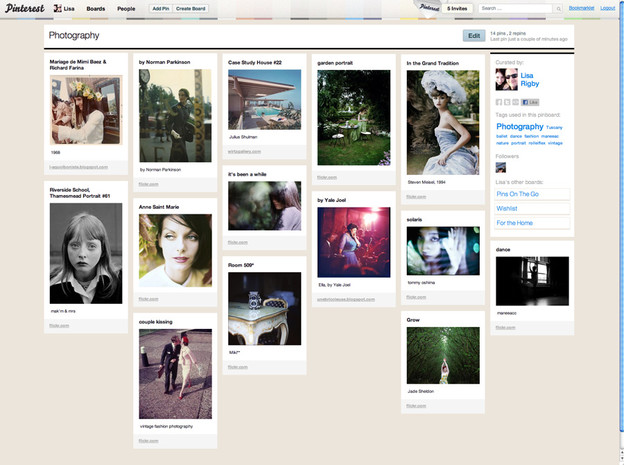The height and width of the screenshot is (465, 624).
Task: Open the Case Study House #22 pin image
Action: coord(264,99)
